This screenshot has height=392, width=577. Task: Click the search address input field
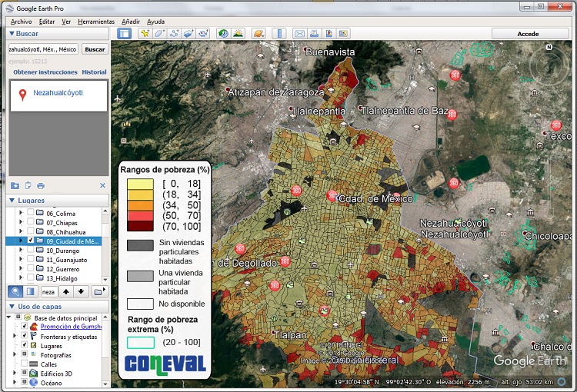(43, 49)
